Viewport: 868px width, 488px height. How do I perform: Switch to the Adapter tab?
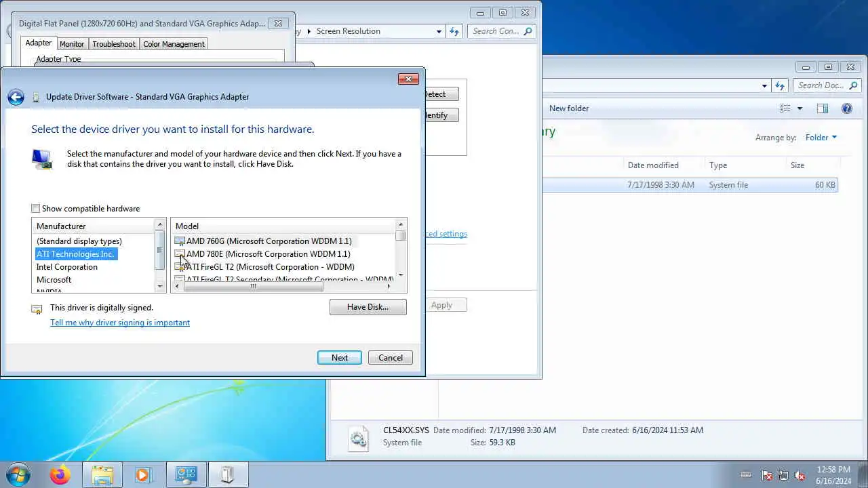coord(39,43)
